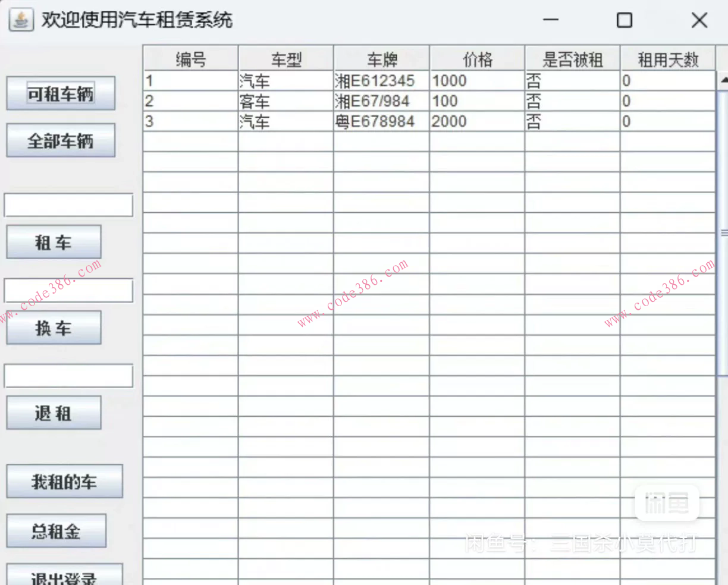
Task: Select 汽车 cell in row 1
Action: click(286, 81)
